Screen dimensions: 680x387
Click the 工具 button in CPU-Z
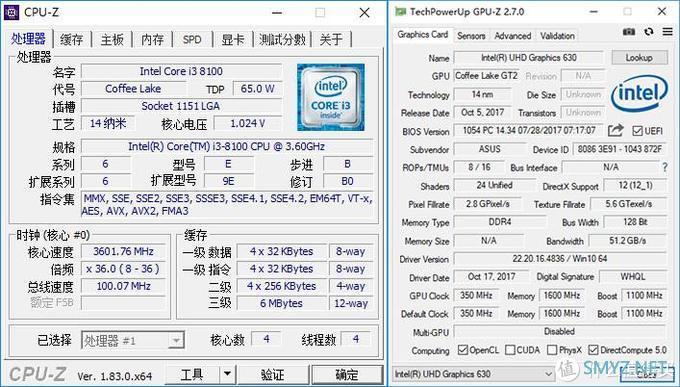coord(192,374)
